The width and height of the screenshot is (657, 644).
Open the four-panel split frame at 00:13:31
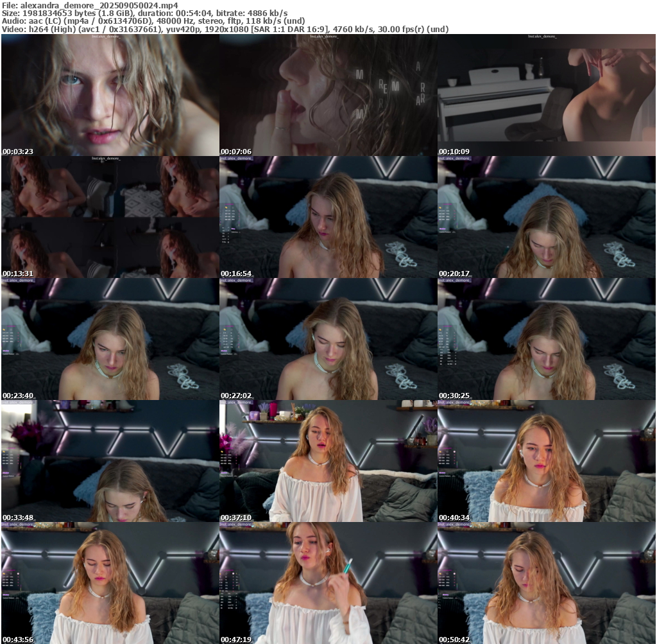click(x=110, y=217)
